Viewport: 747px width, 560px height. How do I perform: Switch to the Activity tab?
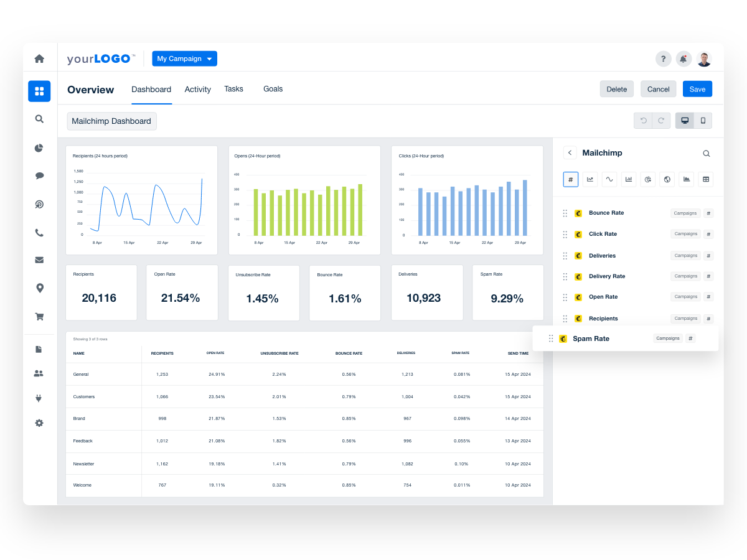click(197, 89)
